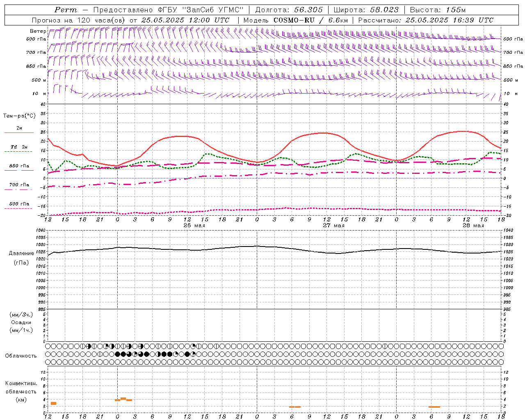The width and height of the screenshot is (525, 420).
Task: Click the "700 гПа" temperature legend entry
Action: [x=19, y=185]
